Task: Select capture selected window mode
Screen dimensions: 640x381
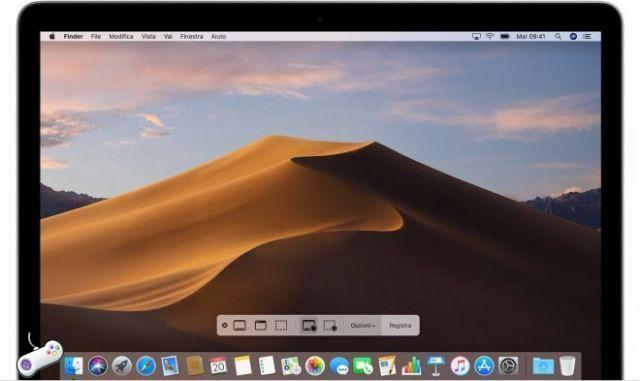Action: pyautogui.click(x=260, y=325)
